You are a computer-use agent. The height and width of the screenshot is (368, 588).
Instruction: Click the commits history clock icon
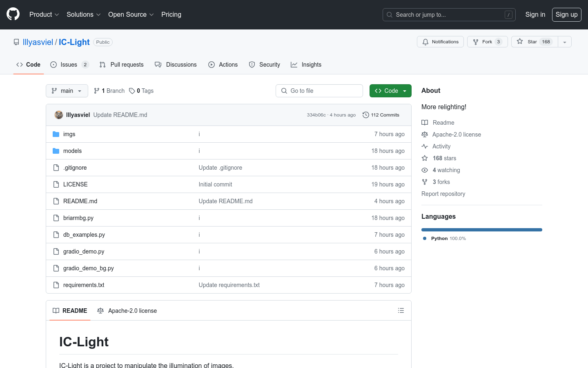tap(366, 115)
